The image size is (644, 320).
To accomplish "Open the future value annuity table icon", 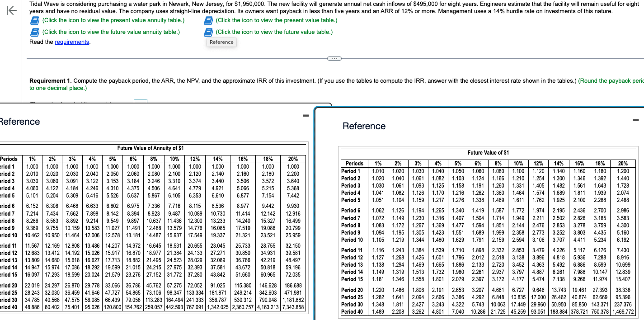I will [34, 32].
